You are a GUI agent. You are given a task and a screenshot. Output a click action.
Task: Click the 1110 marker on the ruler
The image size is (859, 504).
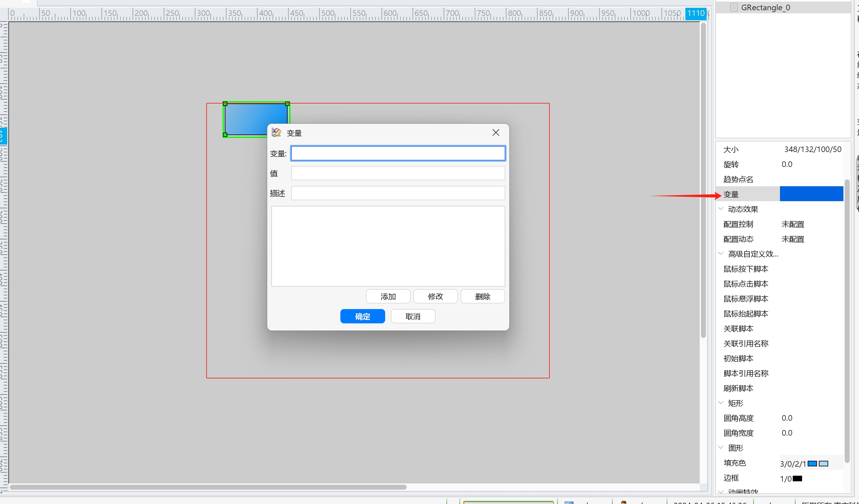696,13
